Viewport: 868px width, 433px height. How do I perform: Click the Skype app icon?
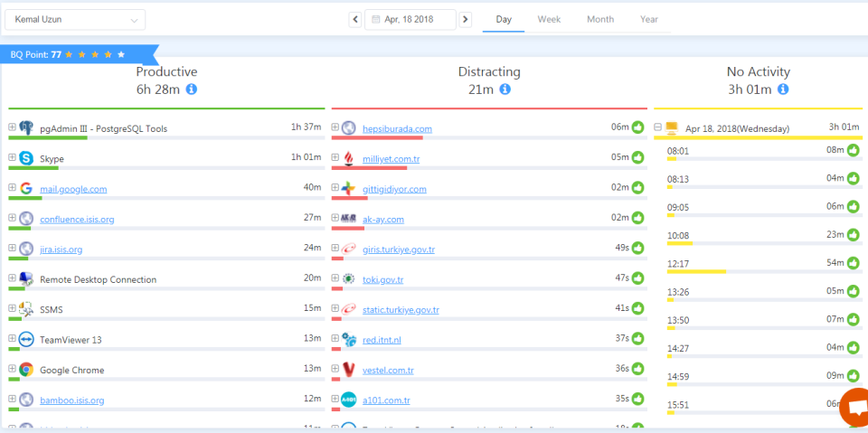[x=26, y=158]
